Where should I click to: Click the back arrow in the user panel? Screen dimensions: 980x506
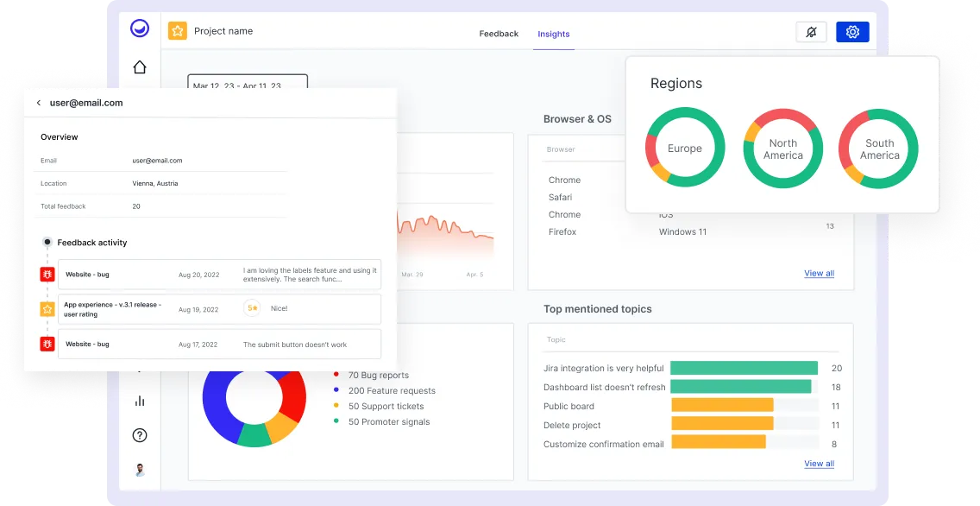click(39, 102)
